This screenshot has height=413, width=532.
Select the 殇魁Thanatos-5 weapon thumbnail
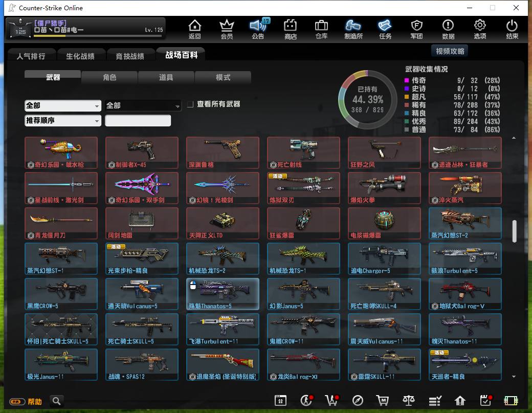(x=223, y=294)
